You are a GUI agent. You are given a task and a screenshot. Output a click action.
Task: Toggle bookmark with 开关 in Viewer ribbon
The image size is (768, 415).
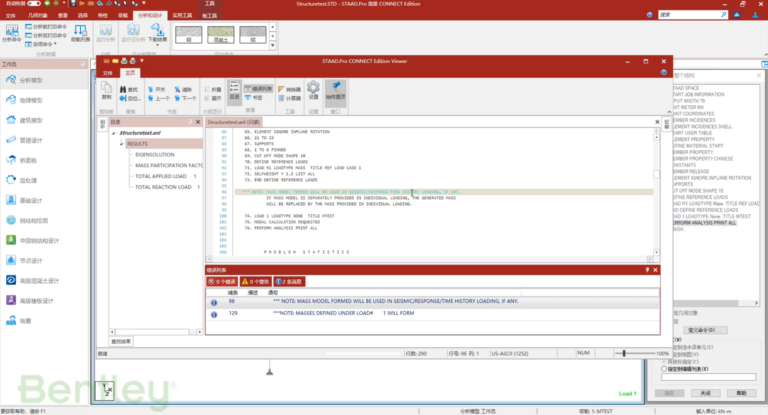point(157,90)
